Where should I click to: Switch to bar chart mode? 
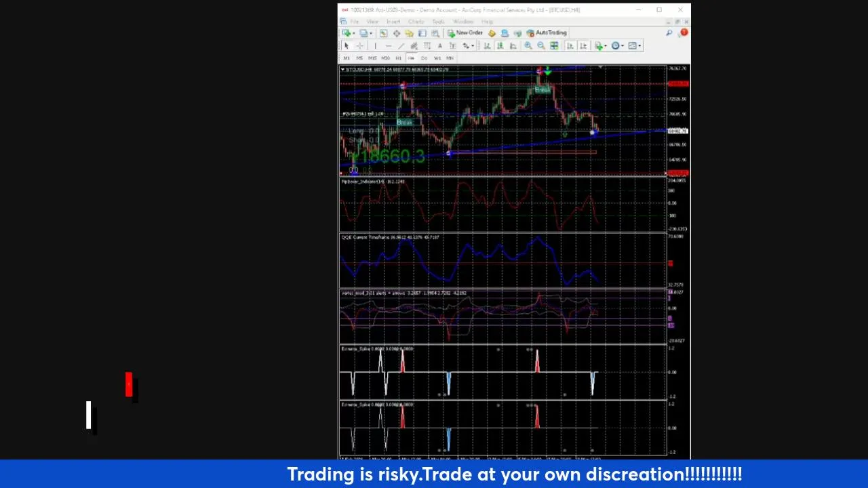tap(487, 45)
